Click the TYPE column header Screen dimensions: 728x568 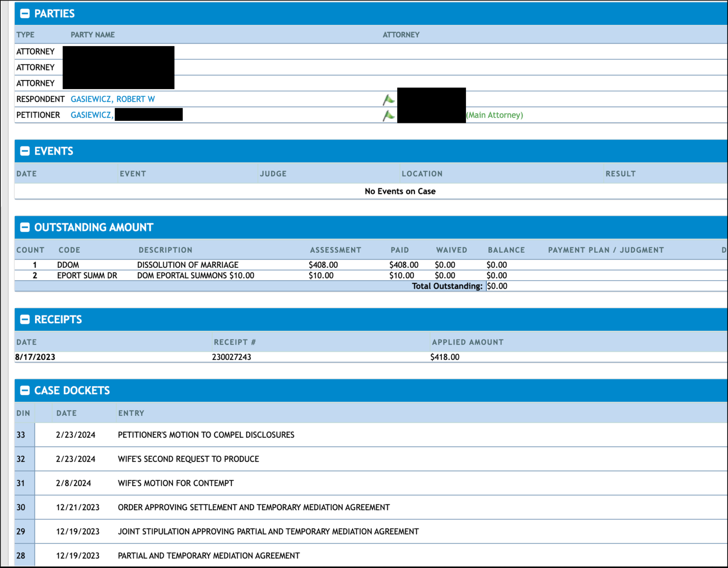point(26,35)
